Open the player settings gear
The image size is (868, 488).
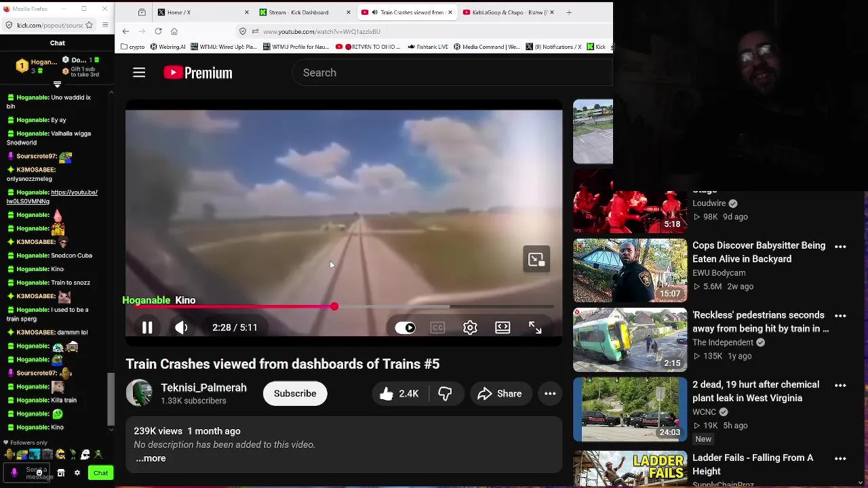pyautogui.click(x=470, y=327)
